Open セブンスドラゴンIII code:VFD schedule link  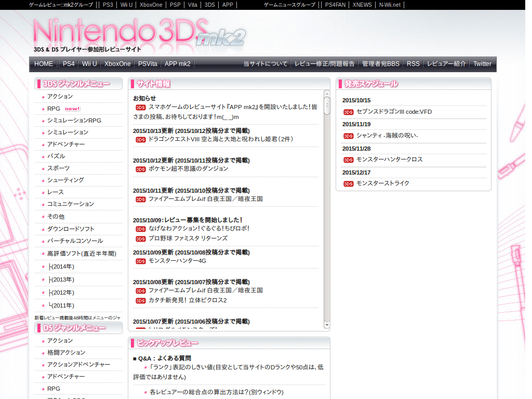(x=394, y=112)
